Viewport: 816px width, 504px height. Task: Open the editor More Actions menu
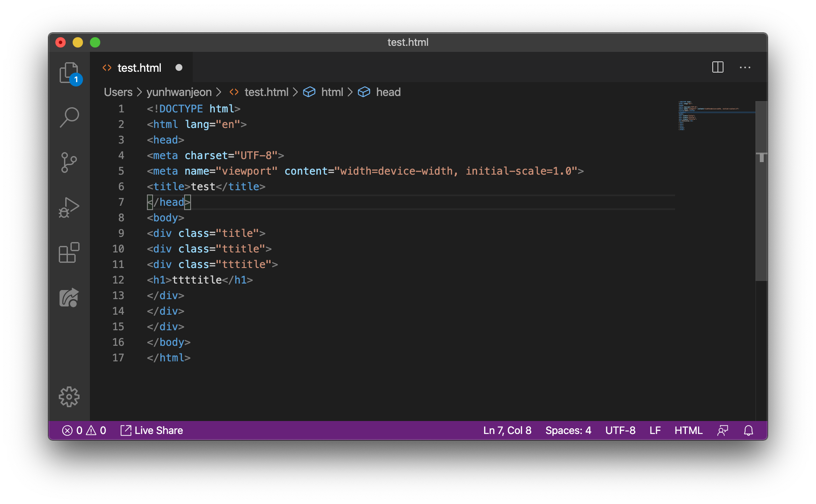click(745, 67)
